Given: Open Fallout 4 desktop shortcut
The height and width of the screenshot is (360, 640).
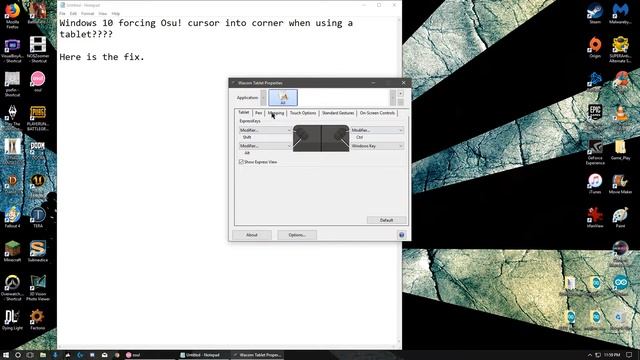Looking at the screenshot, I should 12,217.
